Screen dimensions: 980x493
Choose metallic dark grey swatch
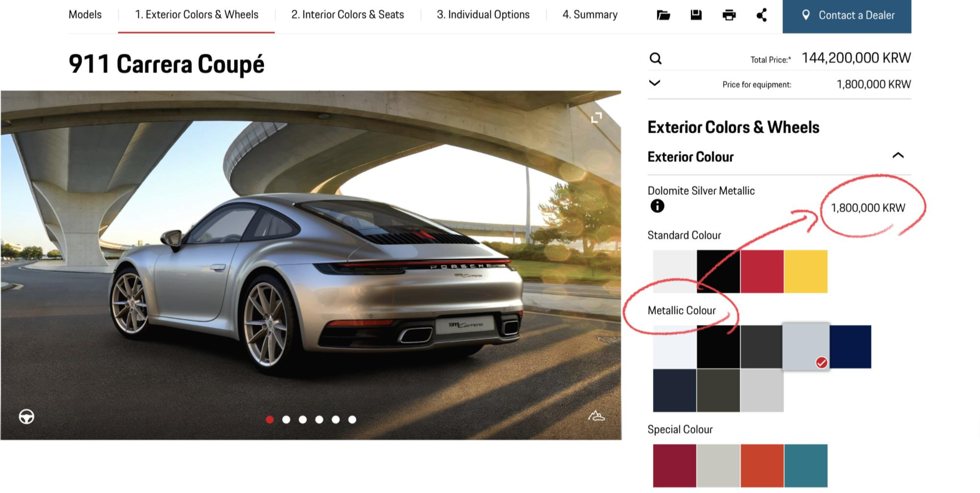point(761,347)
